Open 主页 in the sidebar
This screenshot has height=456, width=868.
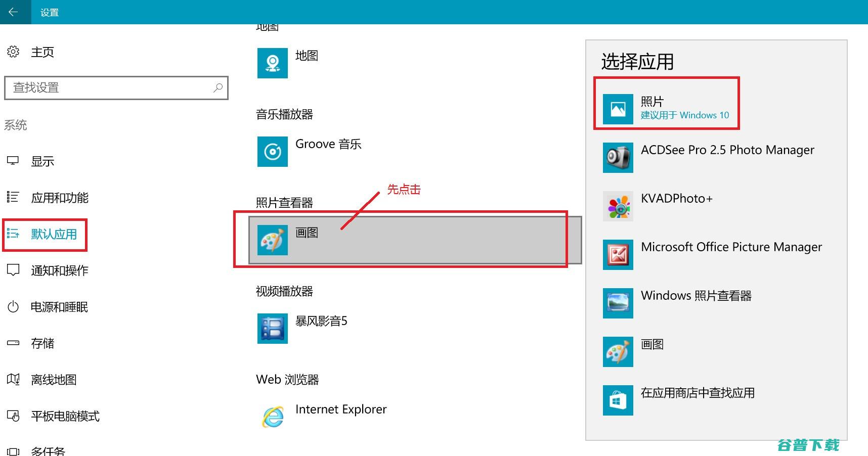point(42,52)
